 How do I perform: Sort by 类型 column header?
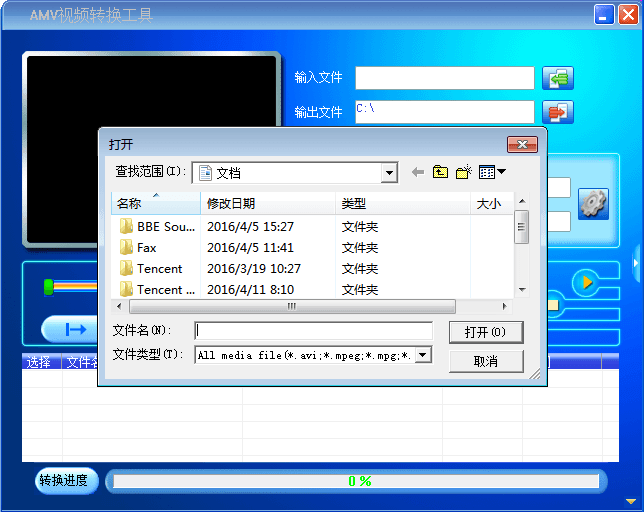point(403,203)
